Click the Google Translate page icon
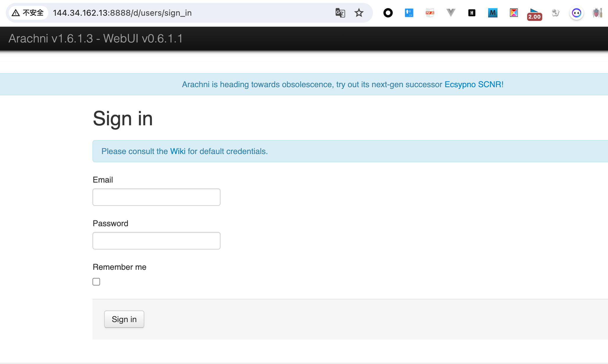Screen dimensions: 608x364 coord(340,13)
